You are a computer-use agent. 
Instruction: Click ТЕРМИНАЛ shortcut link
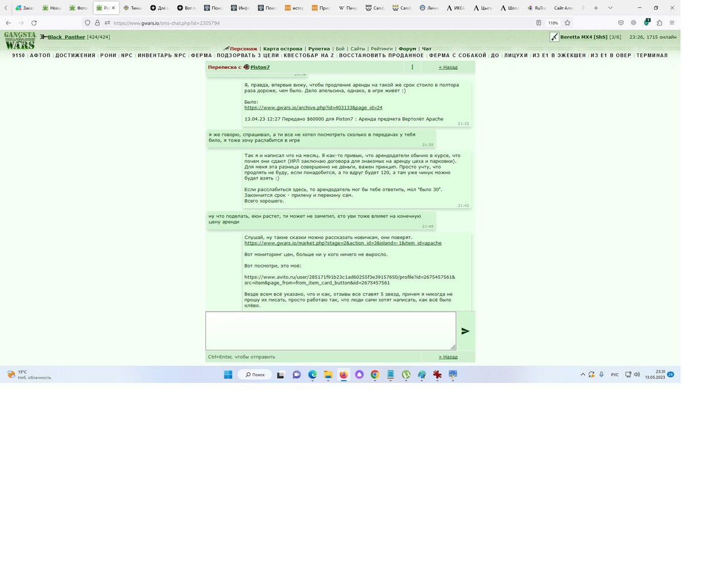[x=652, y=56]
